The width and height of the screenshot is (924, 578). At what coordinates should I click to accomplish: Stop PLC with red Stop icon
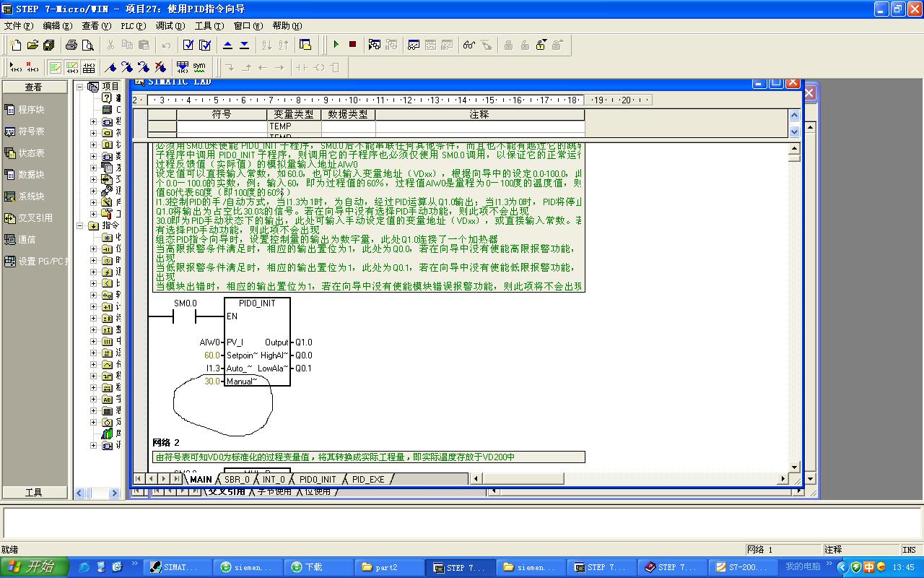point(352,45)
